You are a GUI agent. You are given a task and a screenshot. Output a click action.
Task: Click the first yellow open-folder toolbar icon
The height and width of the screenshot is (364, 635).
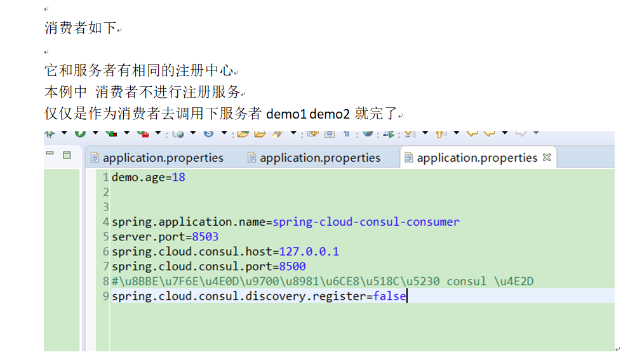pos(243,134)
